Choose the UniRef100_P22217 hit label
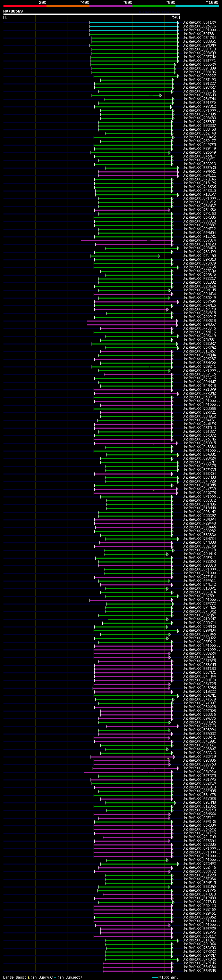This screenshot has width=222, height=980. [199, 278]
